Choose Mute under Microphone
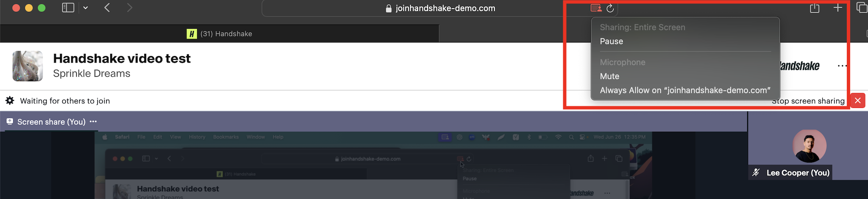 [x=609, y=76]
